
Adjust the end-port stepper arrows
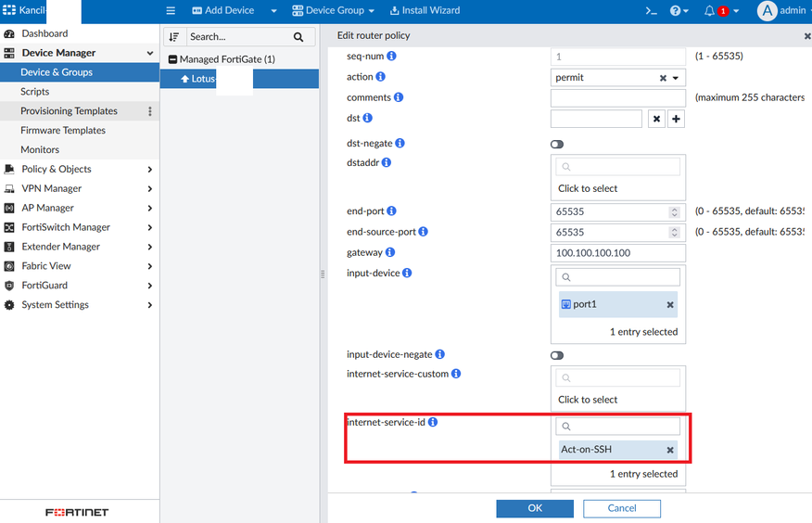point(674,211)
